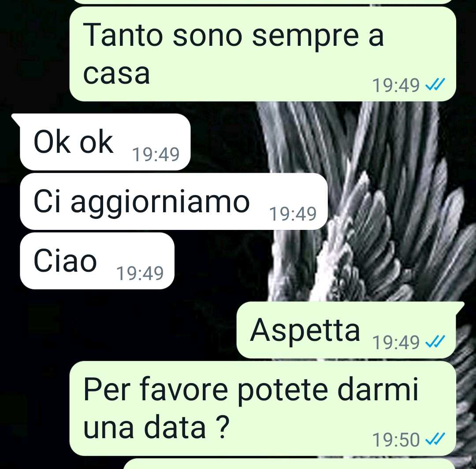This screenshot has height=469, width=476.
Task: Tap the partially visible green bubble at the bottom
Action: tap(290, 464)
